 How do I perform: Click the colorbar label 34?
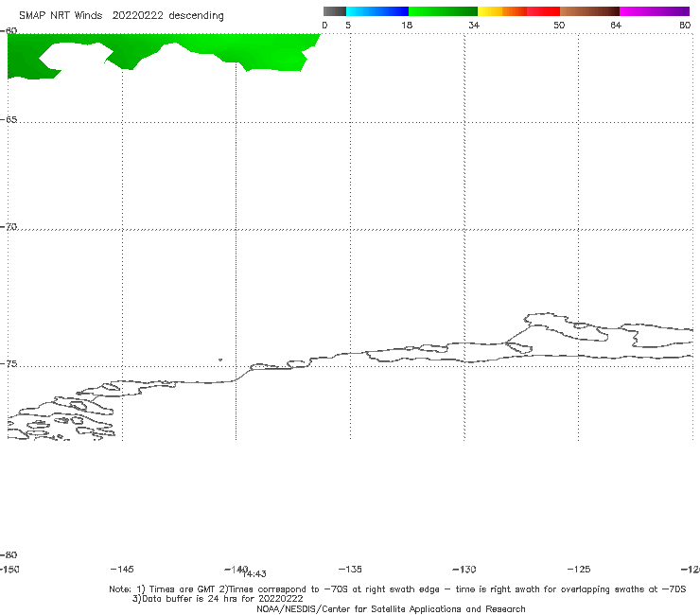click(x=474, y=25)
